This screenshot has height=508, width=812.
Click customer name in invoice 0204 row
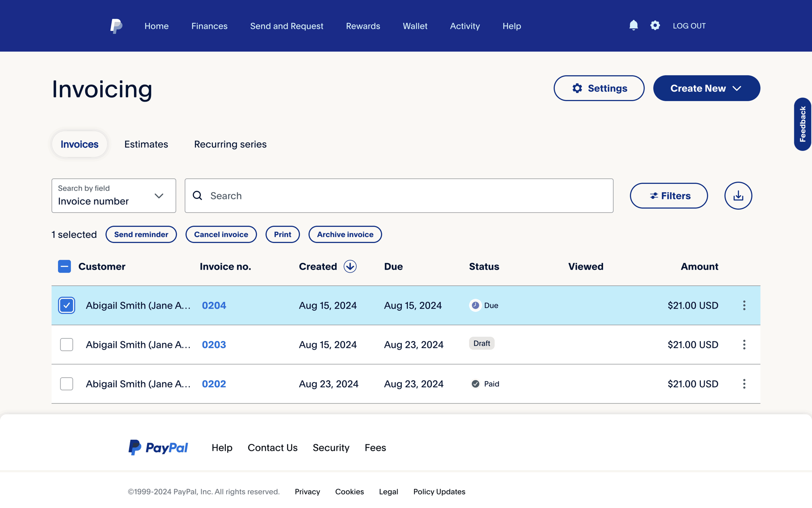pos(138,305)
